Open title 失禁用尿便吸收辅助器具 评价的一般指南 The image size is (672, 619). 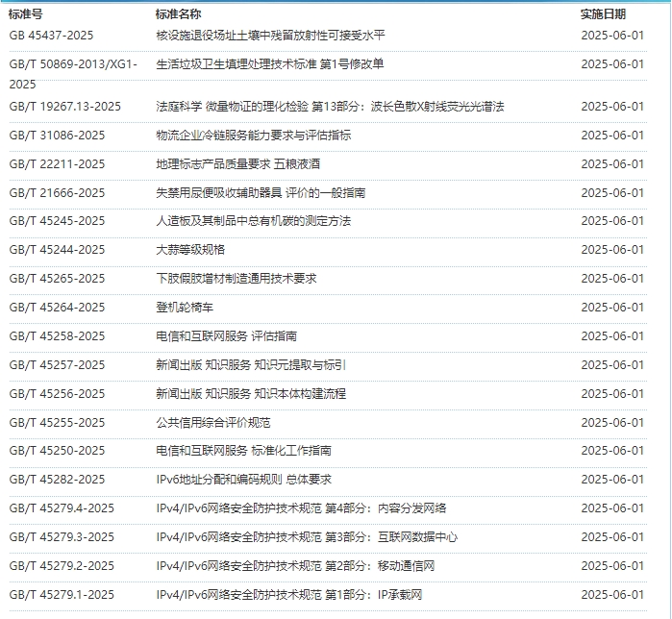pyautogui.click(x=261, y=193)
